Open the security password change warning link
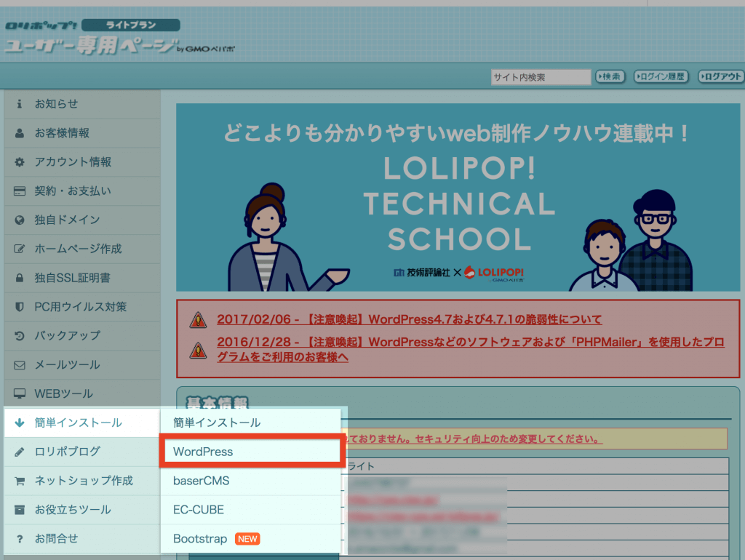 [475, 439]
